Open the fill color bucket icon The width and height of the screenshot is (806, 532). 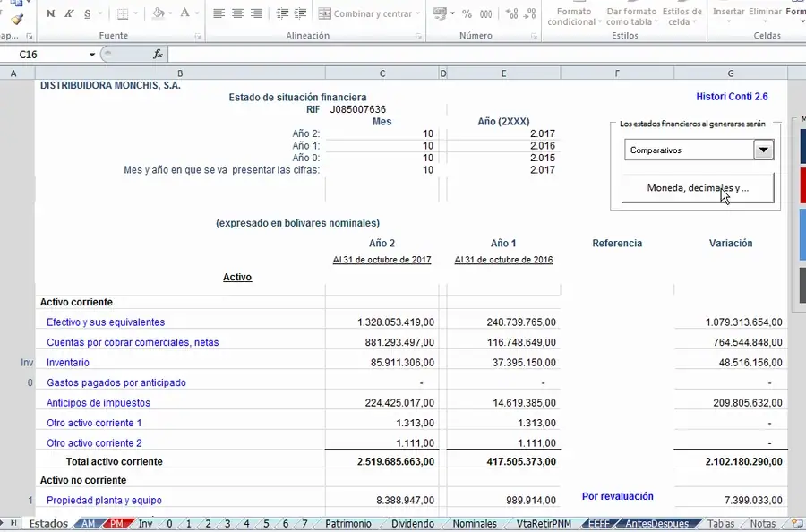click(159, 13)
